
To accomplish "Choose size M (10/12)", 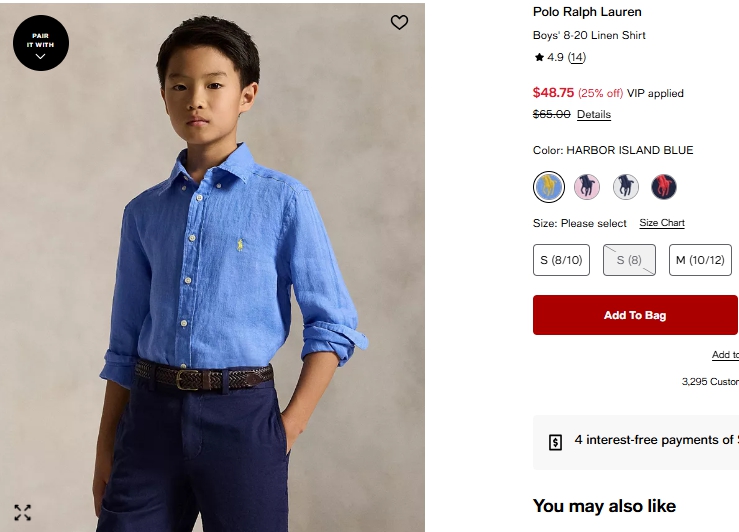I will (x=700, y=260).
